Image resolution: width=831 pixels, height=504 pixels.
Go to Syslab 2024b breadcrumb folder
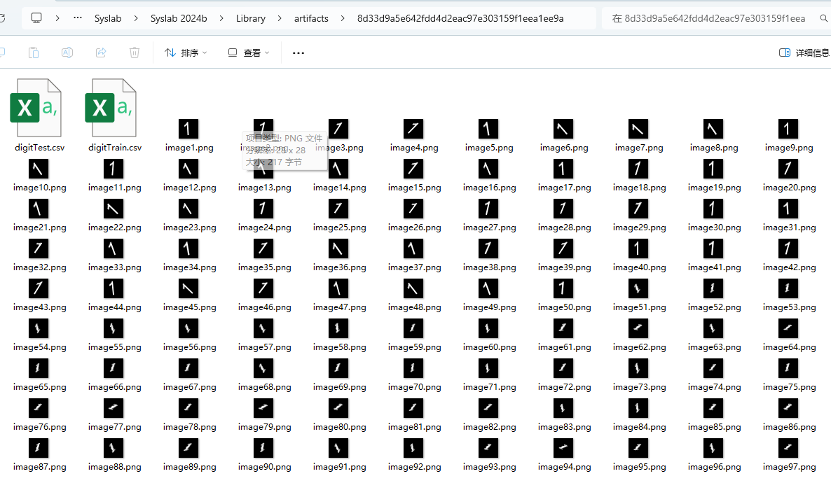[x=179, y=18]
